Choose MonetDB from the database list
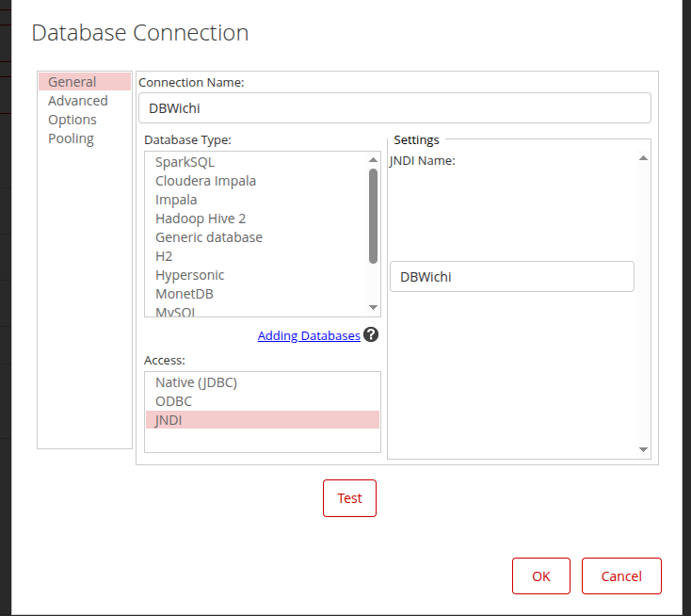The image size is (691, 616). 185,294
